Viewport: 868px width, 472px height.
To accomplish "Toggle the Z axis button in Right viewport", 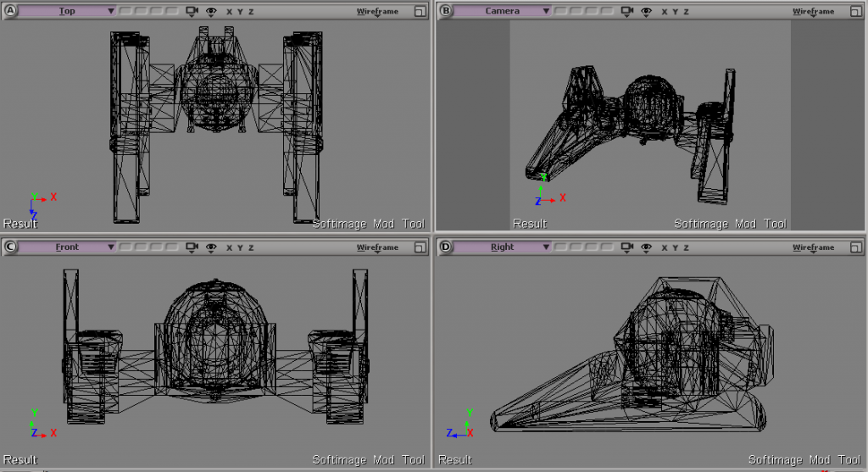I will click(686, 248).
